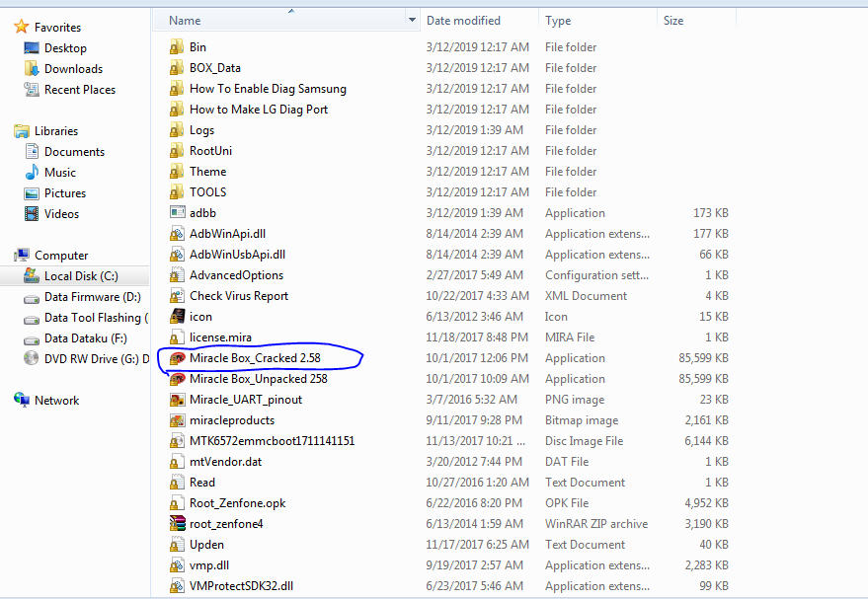Open the Name column filter dropdown arrow
Image resolution: width=868 pixels, height=599 pixels.
pos(412,21)
